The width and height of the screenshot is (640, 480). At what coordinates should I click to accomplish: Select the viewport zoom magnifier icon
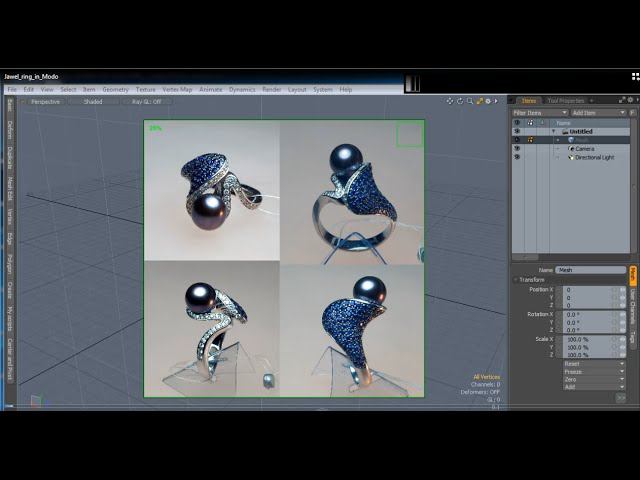(470, 101)
